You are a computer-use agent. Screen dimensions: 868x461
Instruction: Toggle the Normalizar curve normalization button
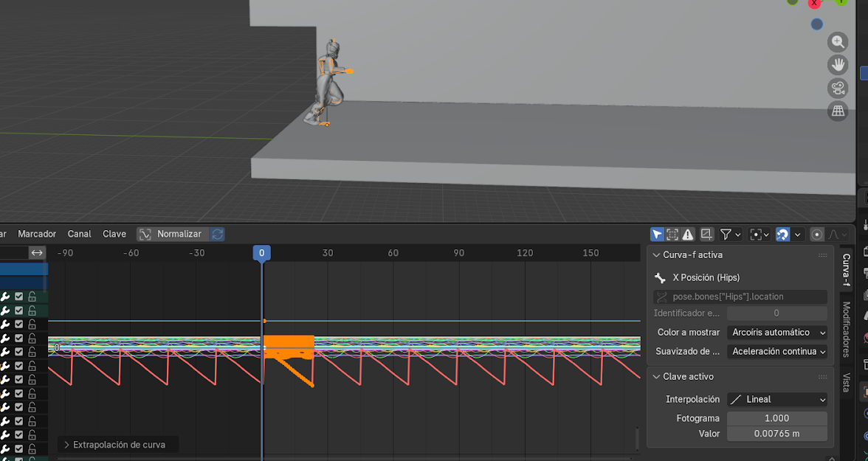click(172, 234)
